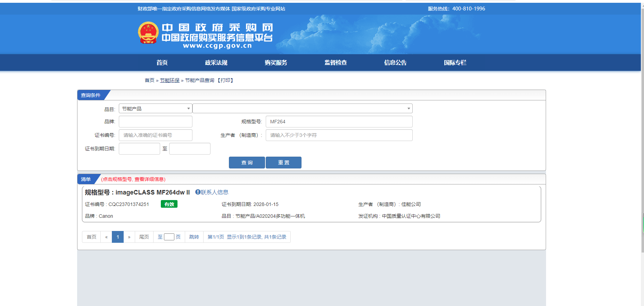
Task: Click the certificate number CQC23701374251
Action: (x=129, y=204)
